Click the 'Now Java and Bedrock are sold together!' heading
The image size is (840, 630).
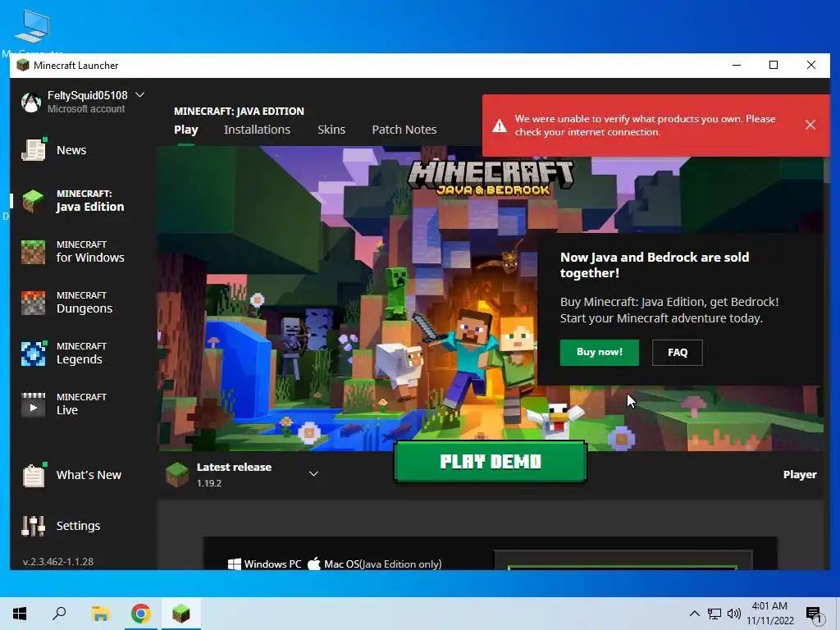(x=655, y=265)
